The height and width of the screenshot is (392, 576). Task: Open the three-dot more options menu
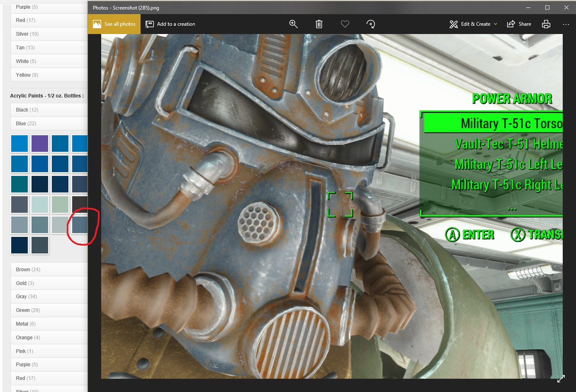566,24
